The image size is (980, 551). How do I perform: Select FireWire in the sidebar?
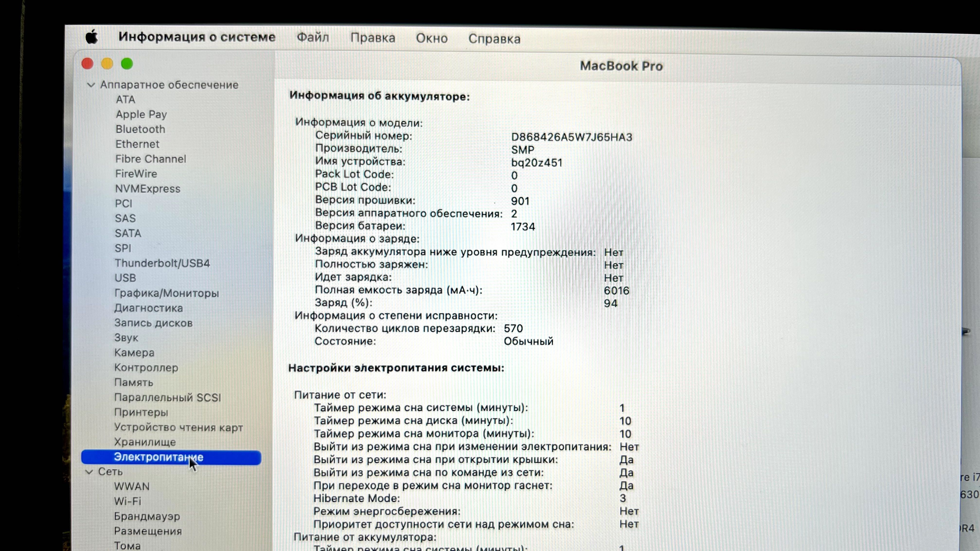pos(136,174)
